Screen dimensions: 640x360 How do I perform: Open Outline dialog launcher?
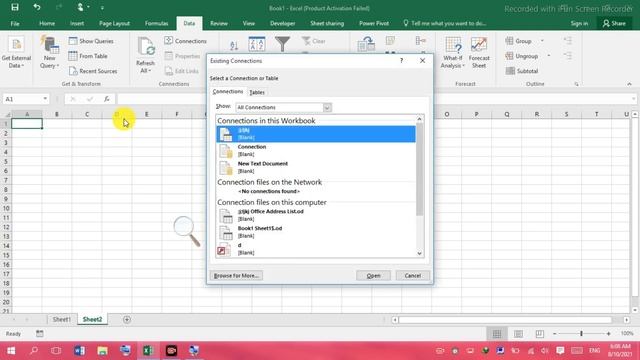click(576, 84)
